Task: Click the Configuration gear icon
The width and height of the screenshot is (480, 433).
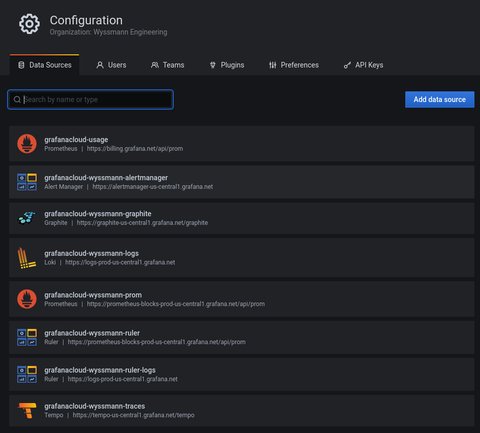Action: click(29, 24)
